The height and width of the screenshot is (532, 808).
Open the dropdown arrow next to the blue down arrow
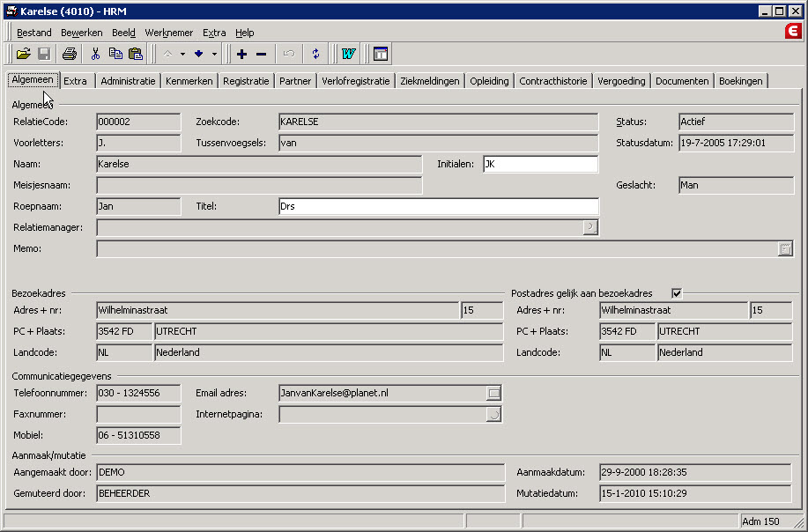click(214, 54)
